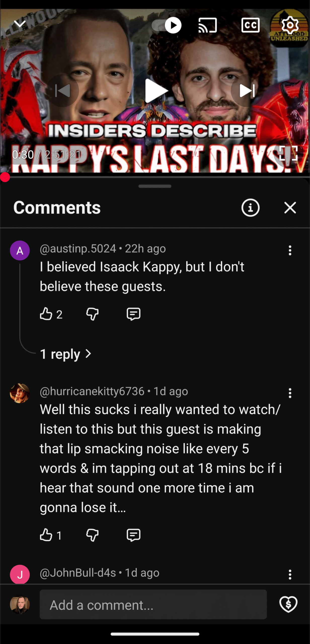Tap the Super Thanks heart-dollar icon
Screen dimensions: 310x644
[x=288, y=604]
